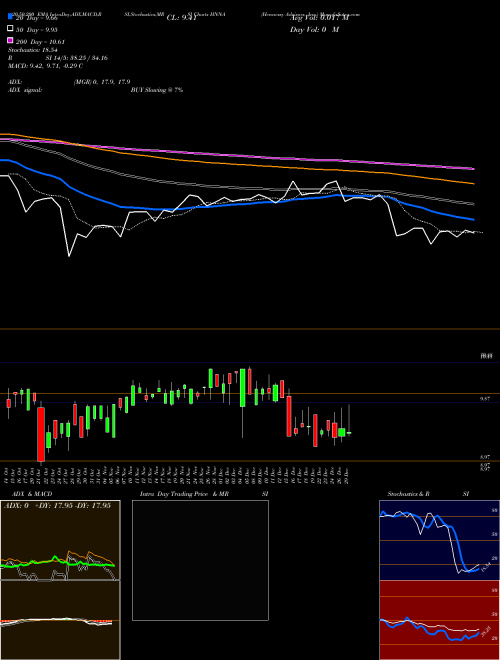Click the 'Day Vol: 0 M' label
The height and width of the screenshot is (660, 500).
314,30
